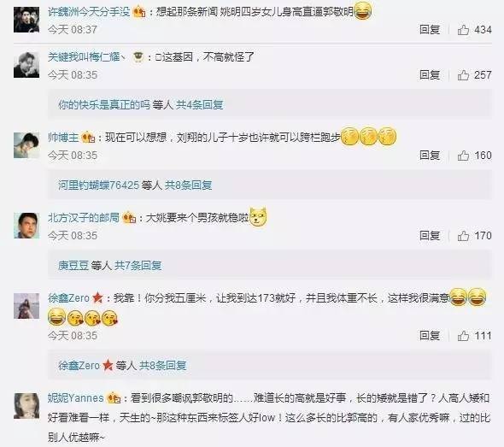Like the comment with 434 likes
The width and height of the screenshot is (504, 447).
(x=463, y=30)
